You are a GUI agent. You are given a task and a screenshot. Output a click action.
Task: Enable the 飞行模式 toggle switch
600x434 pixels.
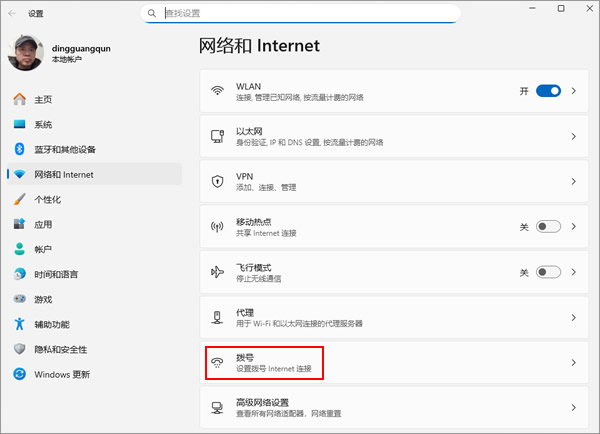click(x=548, y=272)
